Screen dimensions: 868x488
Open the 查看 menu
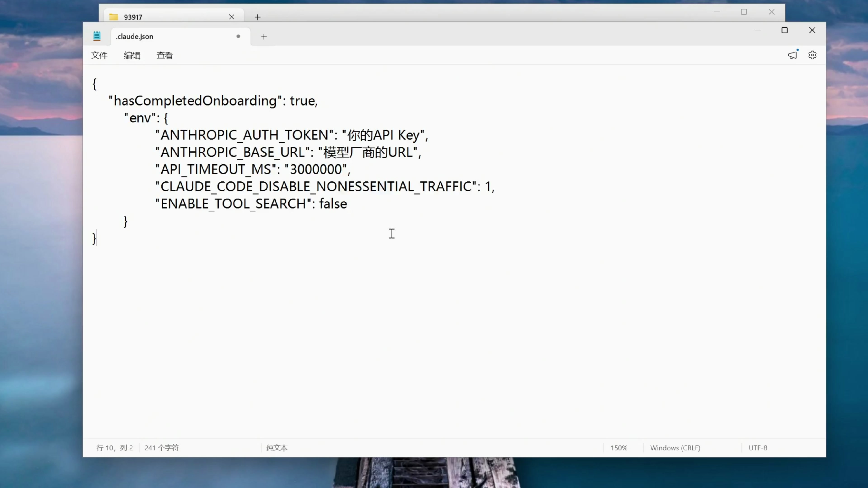[165, 55]
